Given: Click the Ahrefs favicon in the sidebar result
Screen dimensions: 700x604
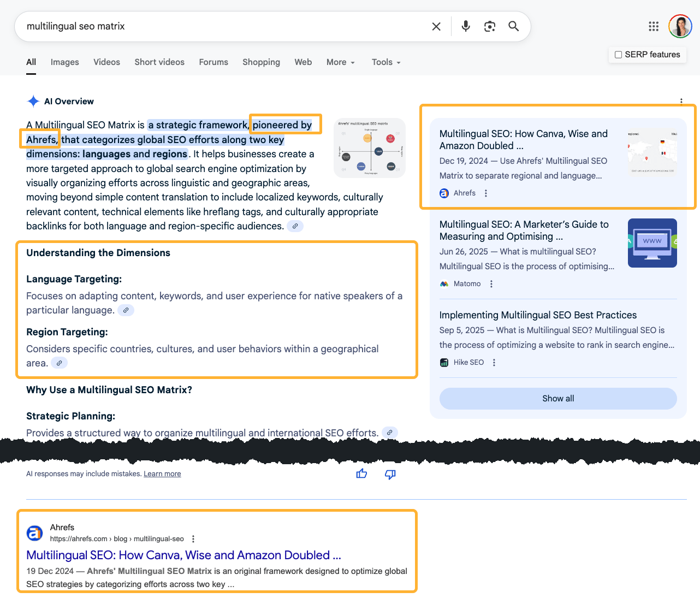Looking at the screenshot, I should tap(443, 193).
